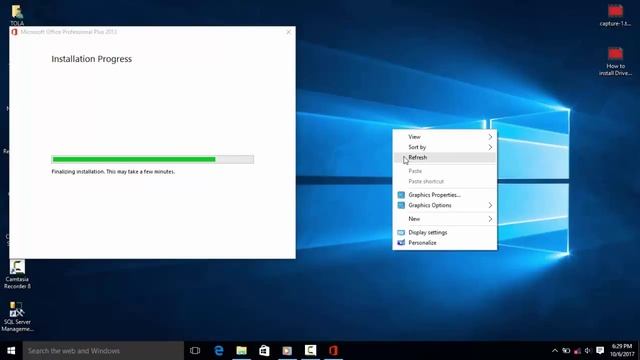Click the Office logo in the installer title bar
Viewport: 640px width, 360px height.
coord(14,32)
